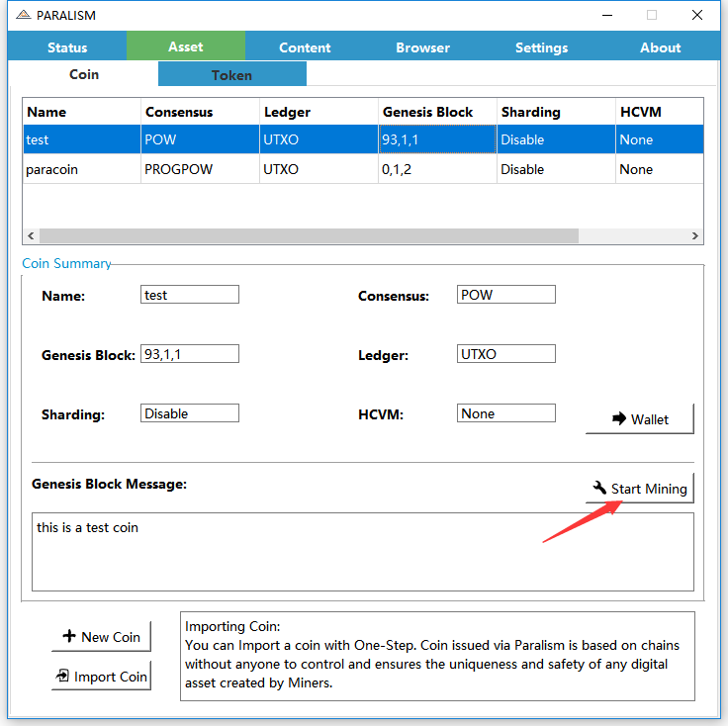Create a New Coin
728x726 pixels.
click(x=101, y=636)
